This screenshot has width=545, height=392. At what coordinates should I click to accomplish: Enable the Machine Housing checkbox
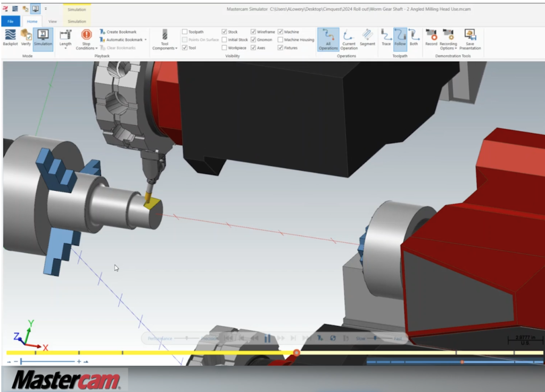280,39
